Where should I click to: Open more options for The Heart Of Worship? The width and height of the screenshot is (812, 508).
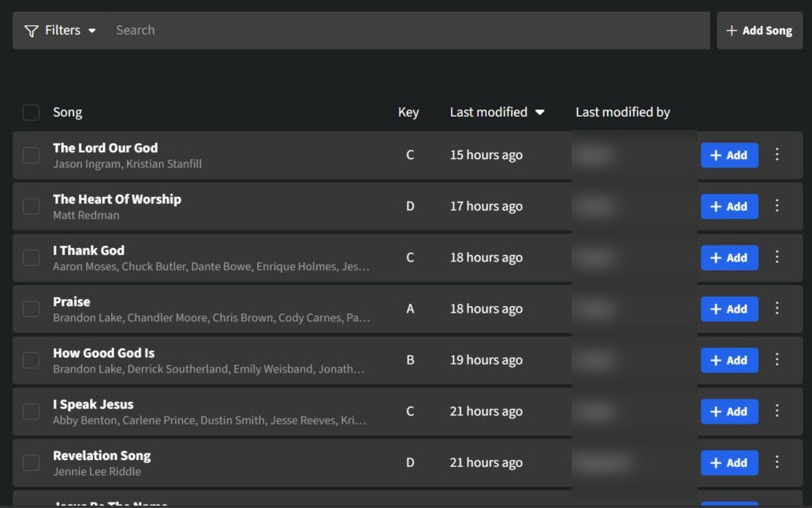coord(777,206)
